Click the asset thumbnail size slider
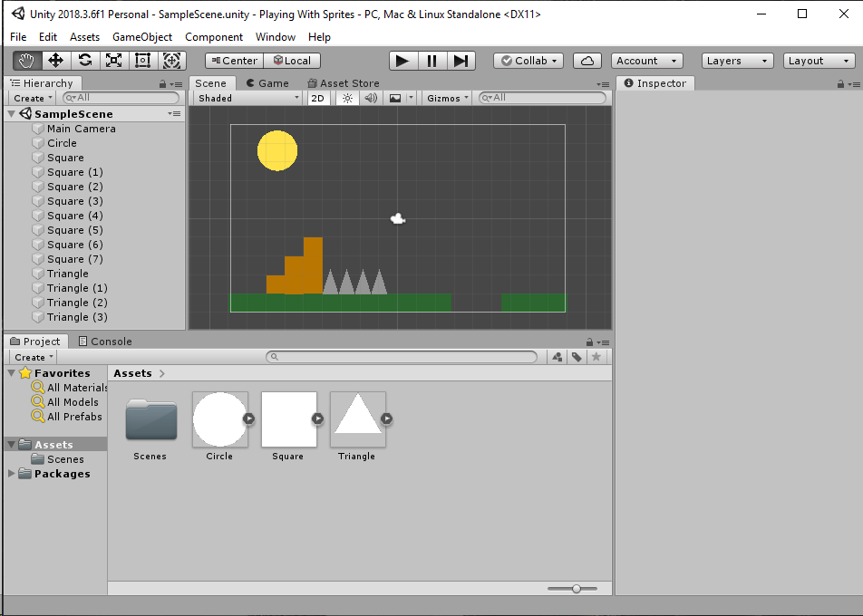The image size is (863, 616). click(x=575, y=588)
